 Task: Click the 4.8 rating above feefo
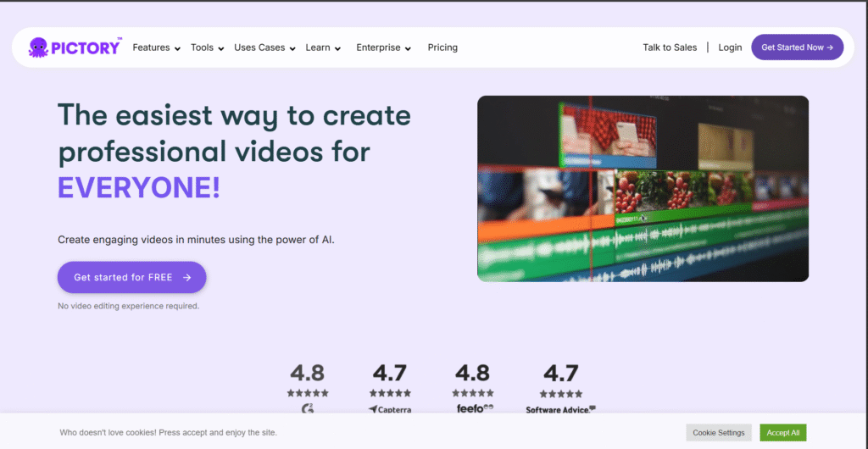click(x=473, y=374)
